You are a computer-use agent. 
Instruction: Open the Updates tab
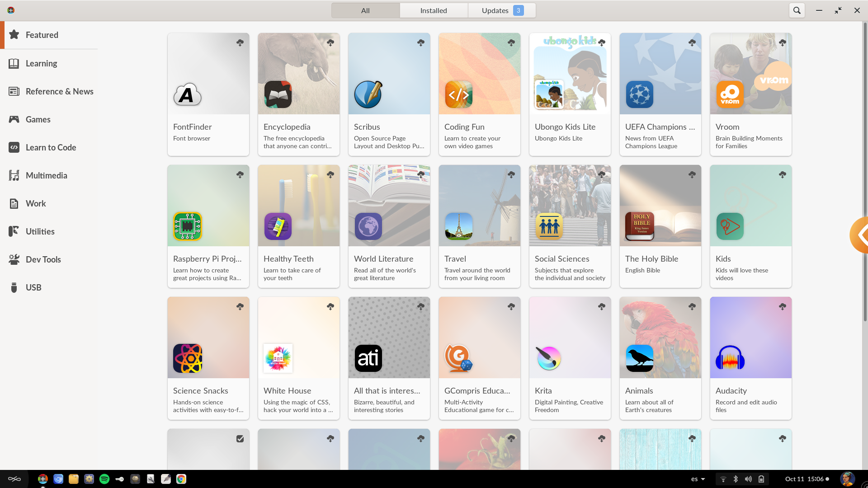502,10
